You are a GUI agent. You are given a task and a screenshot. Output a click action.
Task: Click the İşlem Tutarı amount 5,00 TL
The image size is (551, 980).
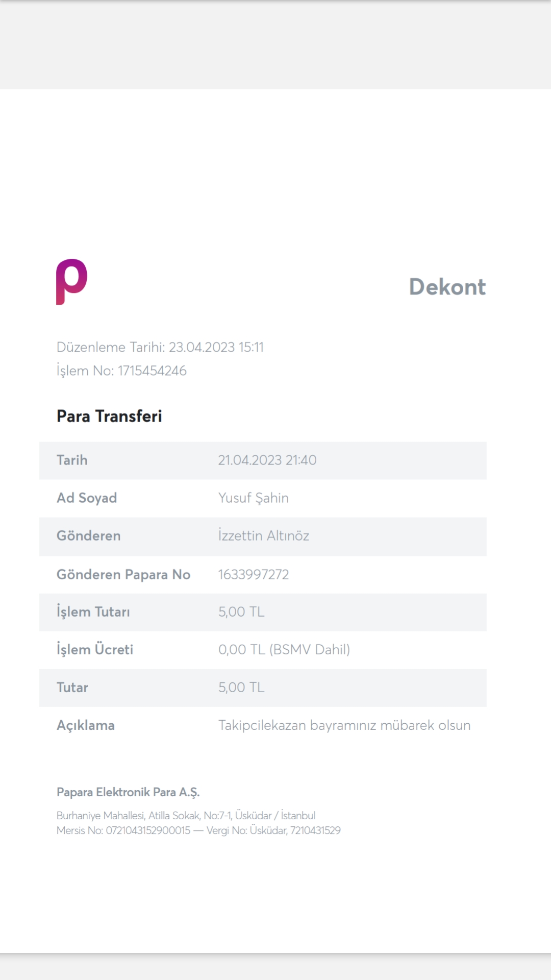(x=241, y=611)
